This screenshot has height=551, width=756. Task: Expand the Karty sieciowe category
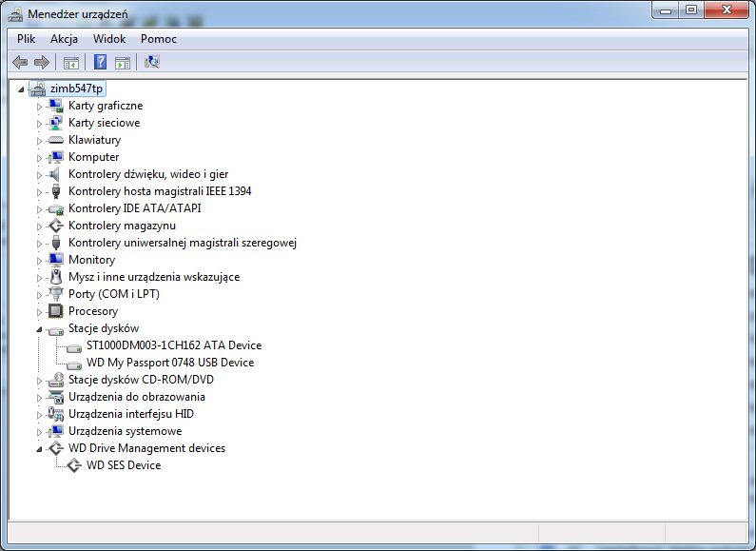[40, 124]
